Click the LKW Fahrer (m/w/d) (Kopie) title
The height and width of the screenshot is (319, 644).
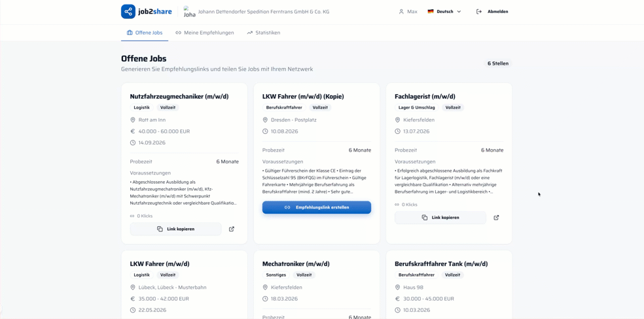(303, 97)
